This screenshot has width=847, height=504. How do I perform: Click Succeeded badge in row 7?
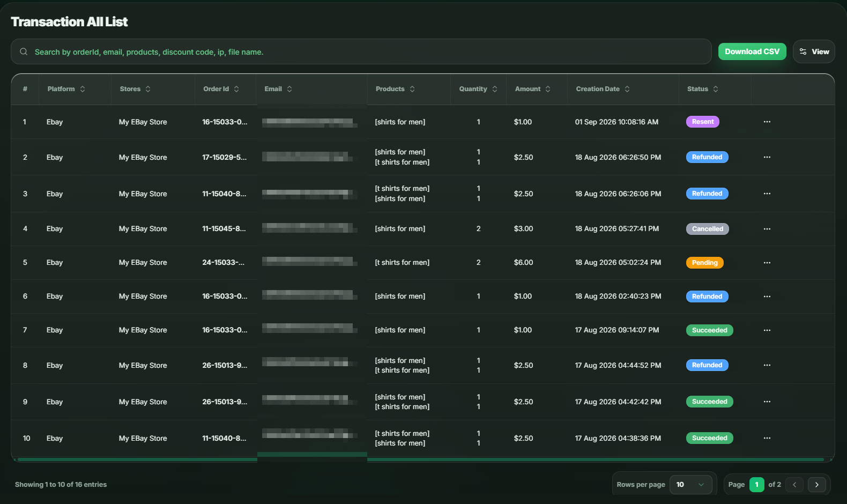(x=709, y=330)
